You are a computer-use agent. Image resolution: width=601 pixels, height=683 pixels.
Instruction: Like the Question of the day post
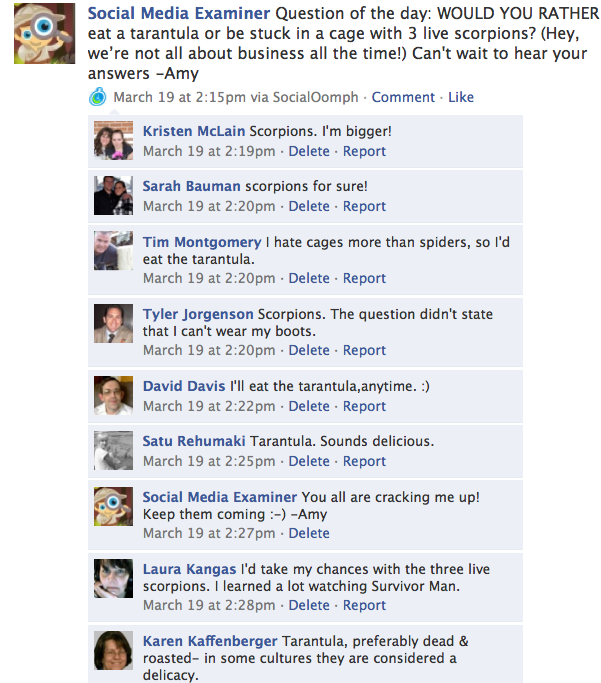click(x=461, y=97)
